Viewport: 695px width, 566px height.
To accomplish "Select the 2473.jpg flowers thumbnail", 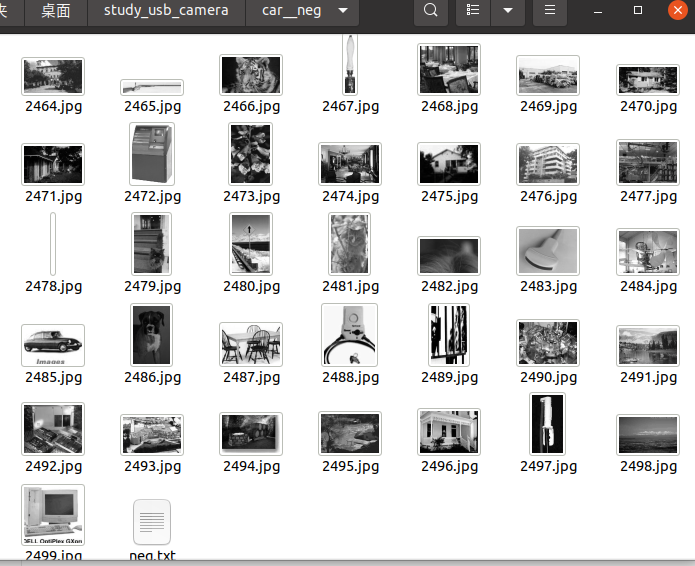I will click(250, 154).
